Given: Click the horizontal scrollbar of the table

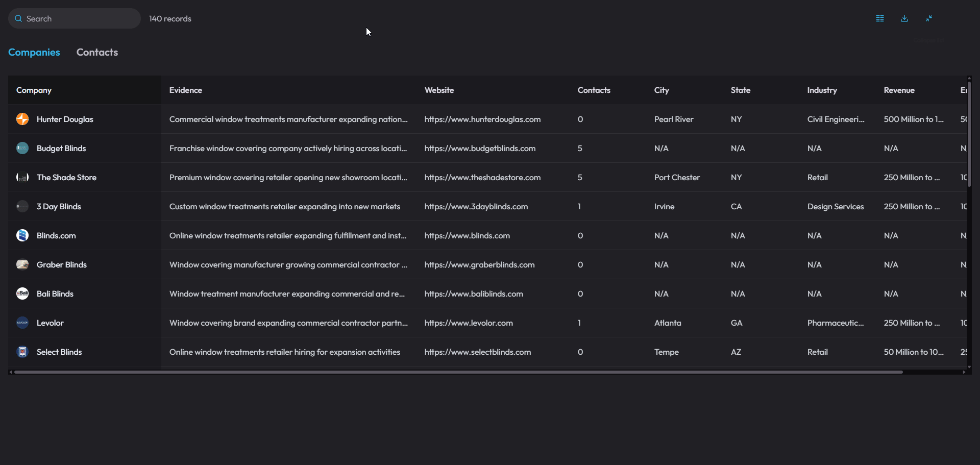Looking at the screenshot, I should tap(458, 372).
